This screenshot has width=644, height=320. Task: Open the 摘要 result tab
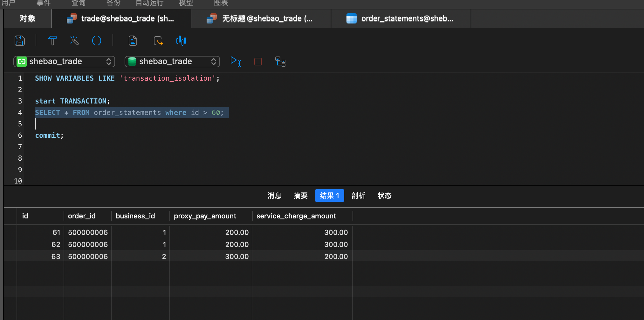[x=301, y=196]
